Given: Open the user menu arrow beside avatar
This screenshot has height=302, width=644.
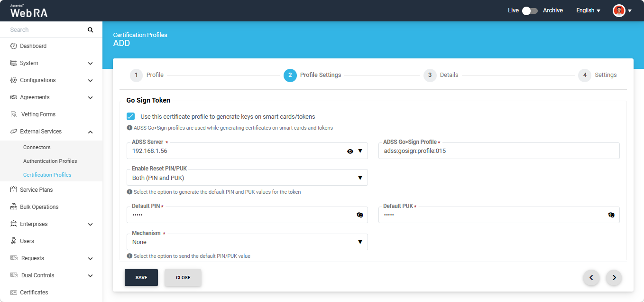Looking at the screenshot, I should coord(630,11).
